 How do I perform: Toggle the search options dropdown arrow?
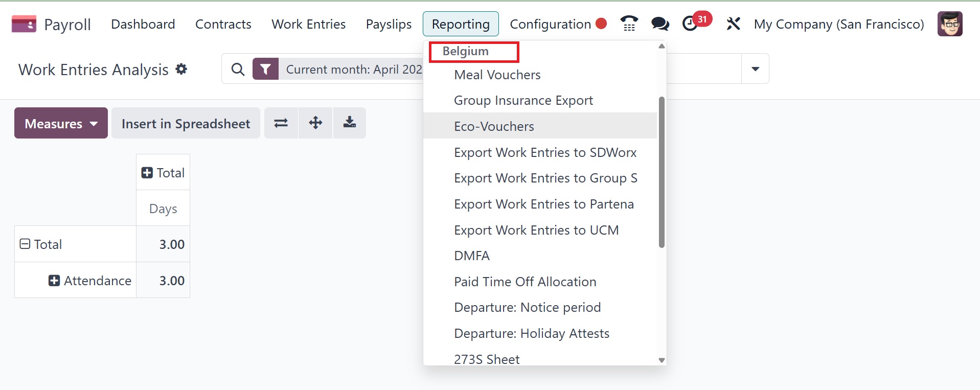[x=755, y=69]
